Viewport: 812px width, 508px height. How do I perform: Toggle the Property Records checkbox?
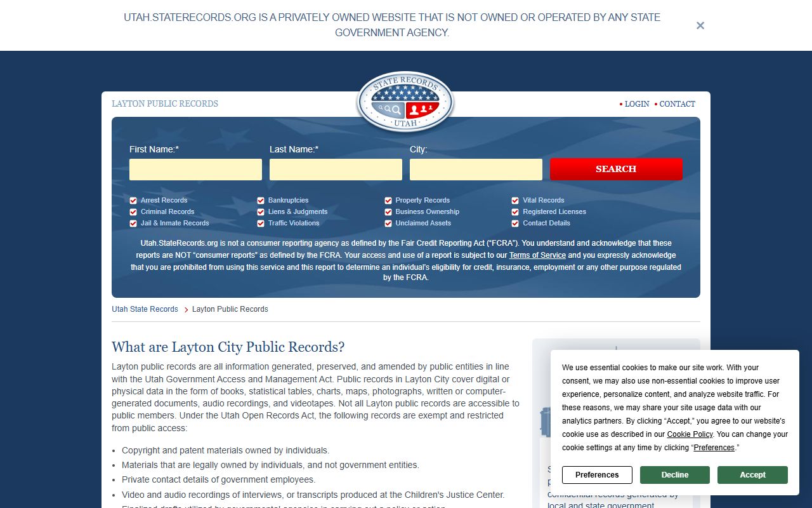[x=388, y=201]
